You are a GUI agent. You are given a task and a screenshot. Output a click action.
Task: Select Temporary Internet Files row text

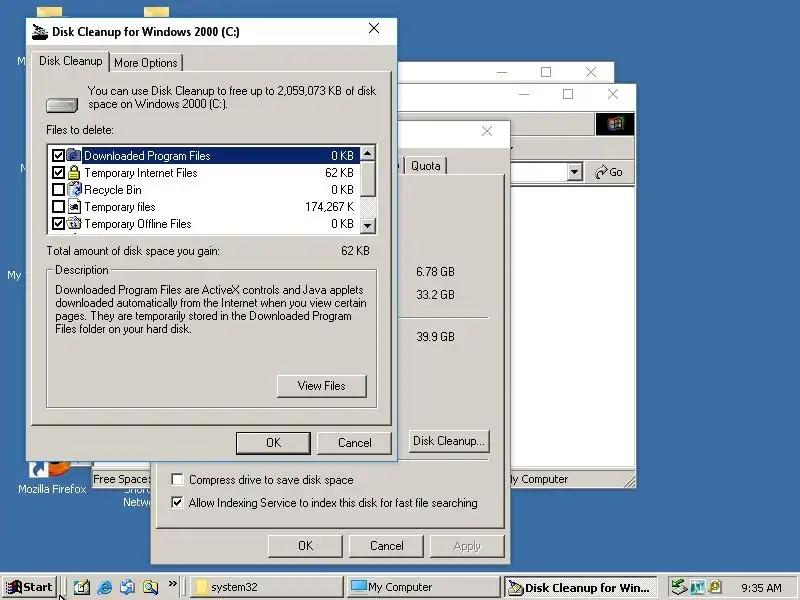(x=141, y=173)
